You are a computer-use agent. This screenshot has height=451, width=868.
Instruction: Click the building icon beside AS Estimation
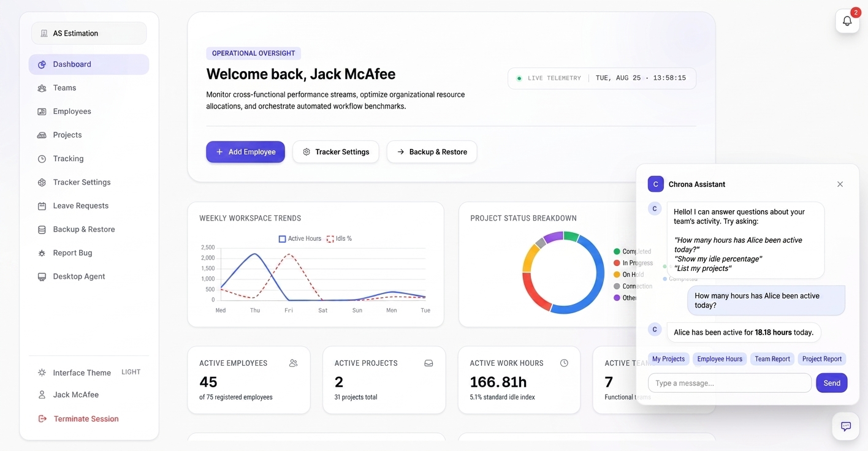tap(44, 33)
